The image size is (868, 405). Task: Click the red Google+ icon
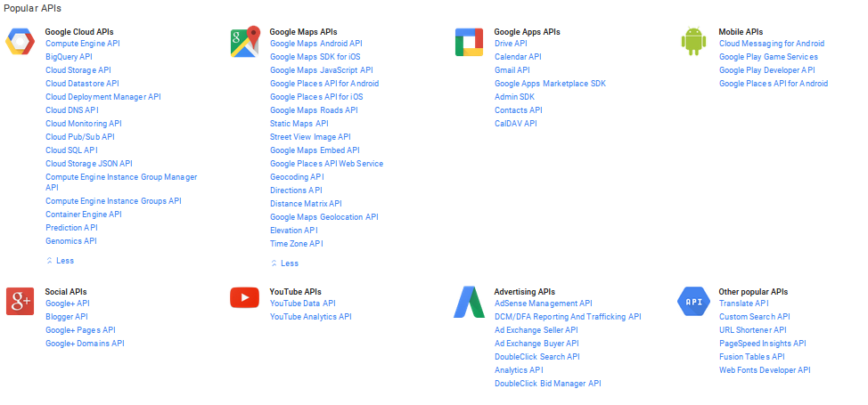pos(20,301)
